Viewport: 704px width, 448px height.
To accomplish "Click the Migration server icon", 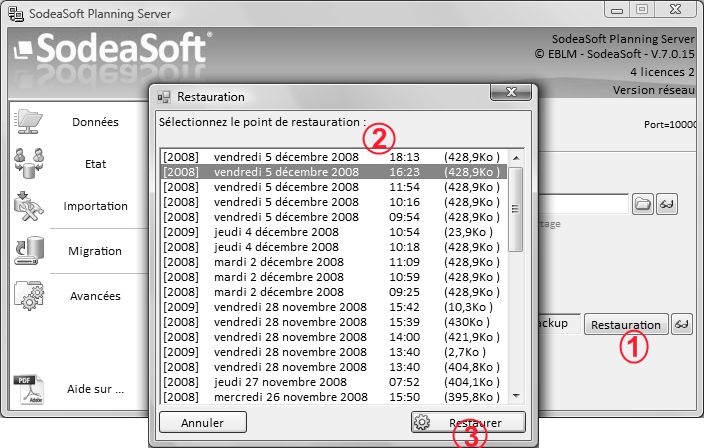I will (x=30, y=251).
